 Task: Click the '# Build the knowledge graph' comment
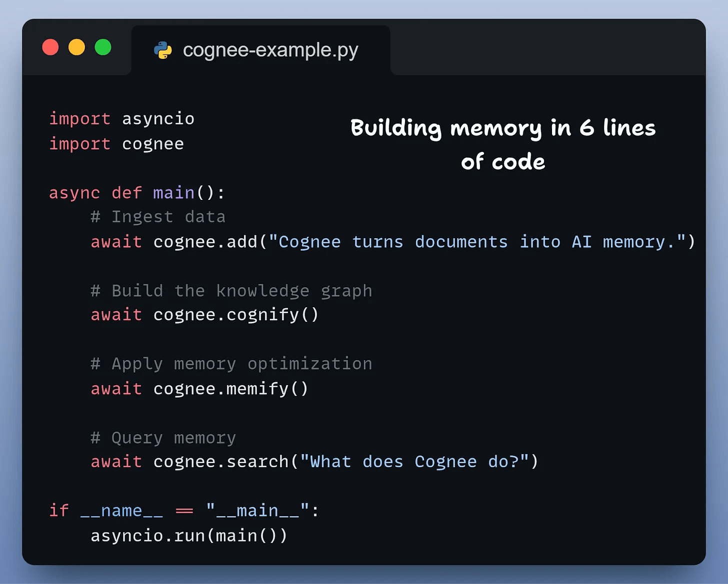tap(231, 291)
